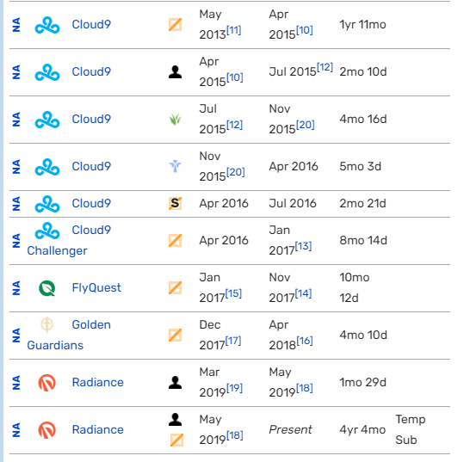Follow reference [13] next to Jan 2017
The image size is (476, 462).
(x=303, y=247)
